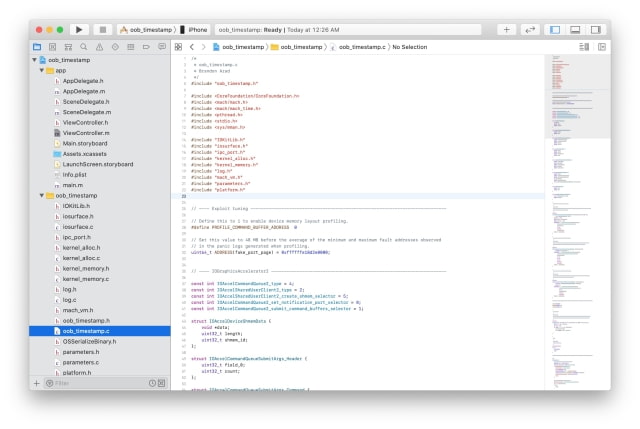Open the Find navigator magnifier icon
Screen dimensions: 640x429
(84, 47)
